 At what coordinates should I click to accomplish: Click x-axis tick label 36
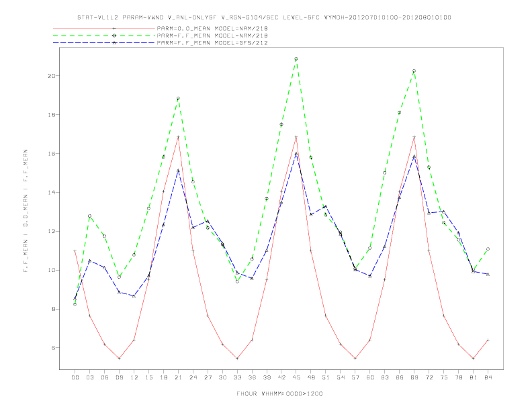252,377
